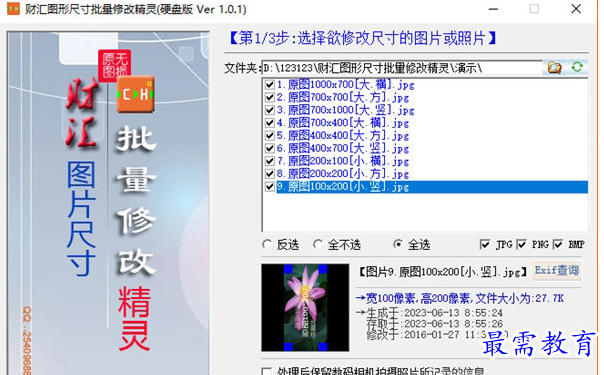Screen dimensions: 604x375
Task: Select the 全不选 radio button
Action: click(x=317, y=244)
